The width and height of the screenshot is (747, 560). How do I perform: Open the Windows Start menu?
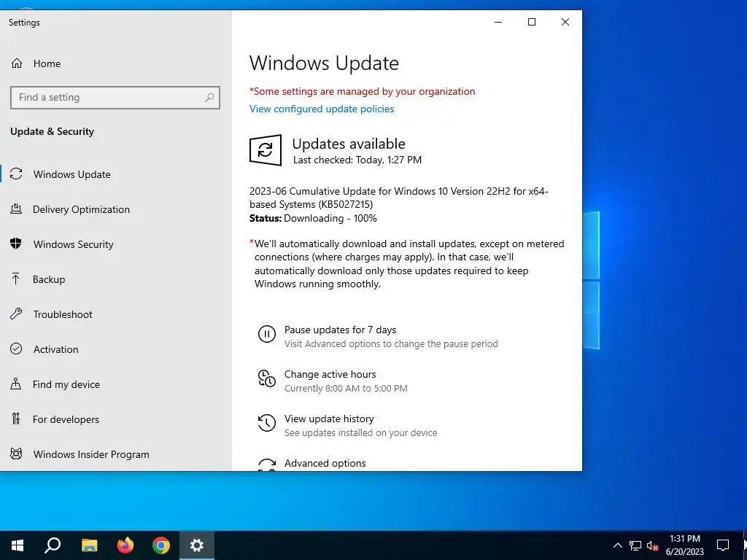click(18, 545)
